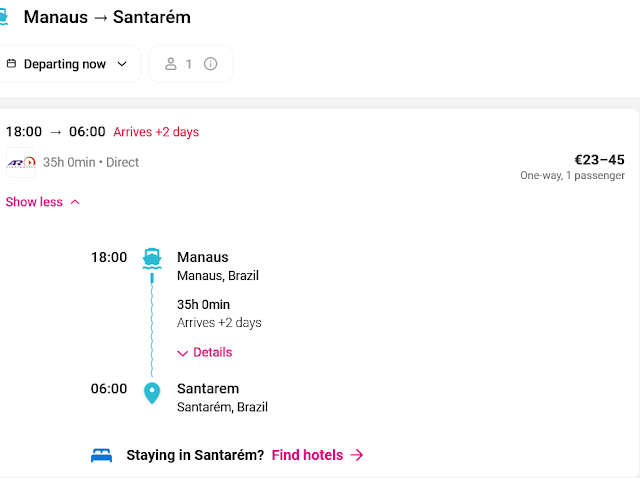
Task: Click the blue bed hotel icon
Action: click(102, 455)
